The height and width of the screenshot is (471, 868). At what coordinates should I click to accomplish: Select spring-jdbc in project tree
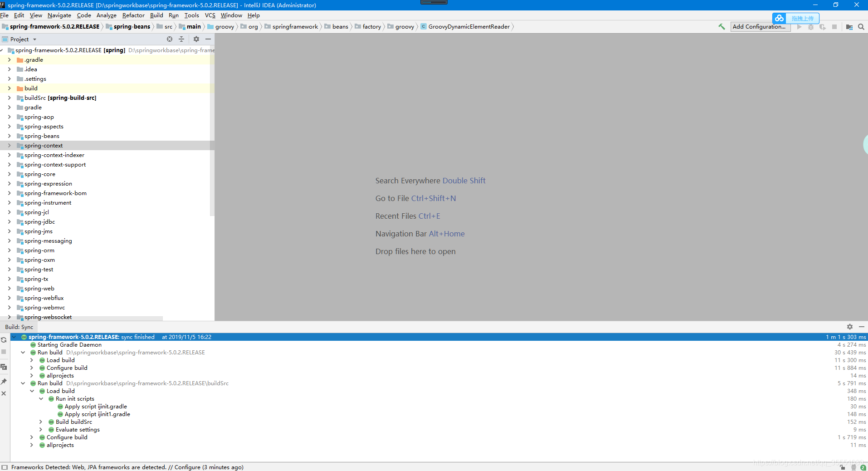coord(39,222)
